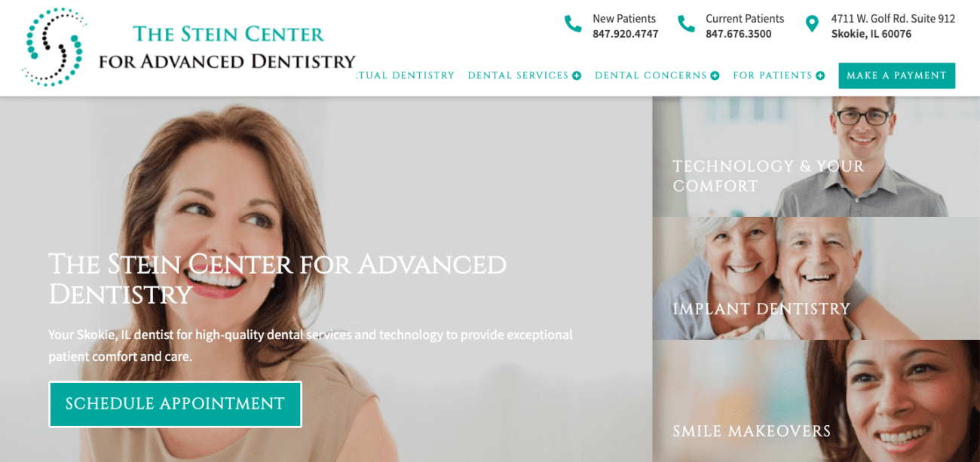Viewport: 980px width, 462px height.
Task: Open the Virtual Dentistry menu item
Action: 406,75
